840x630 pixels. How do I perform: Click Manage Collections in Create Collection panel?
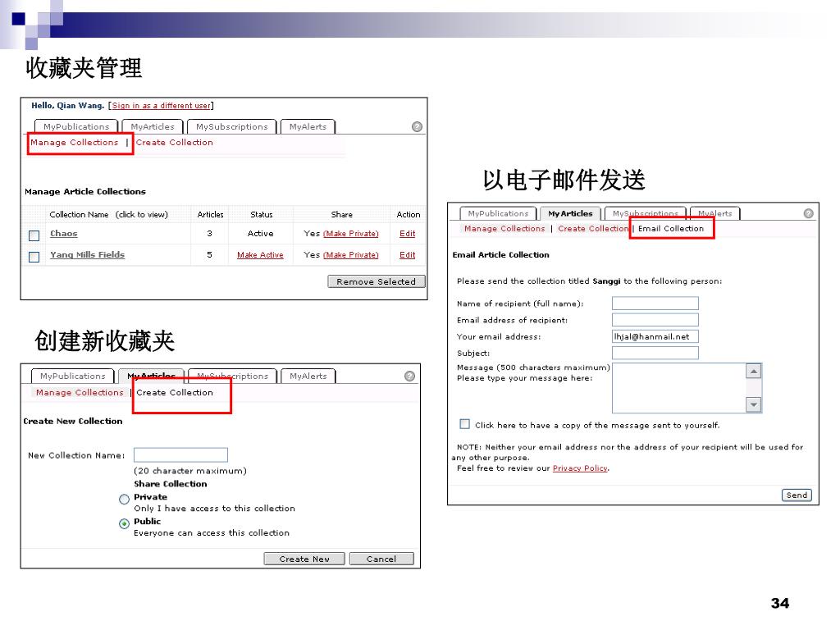[x=80, y=393]
